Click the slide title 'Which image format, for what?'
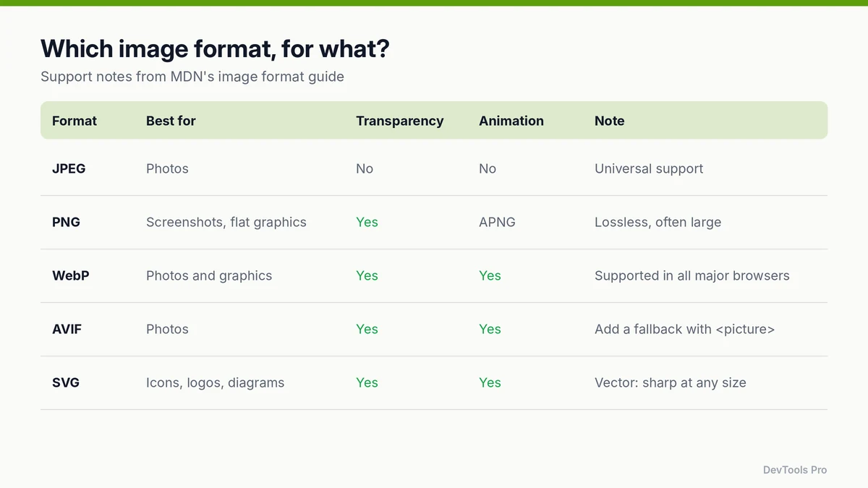Viewport: 868px width, 488px height. pos(215,48)
